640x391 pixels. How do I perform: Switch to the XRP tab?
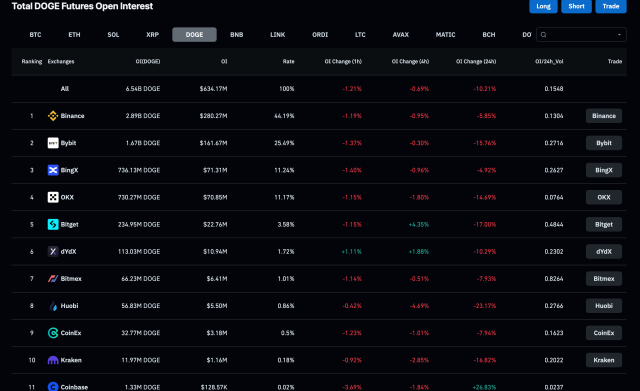pos(153,35)
